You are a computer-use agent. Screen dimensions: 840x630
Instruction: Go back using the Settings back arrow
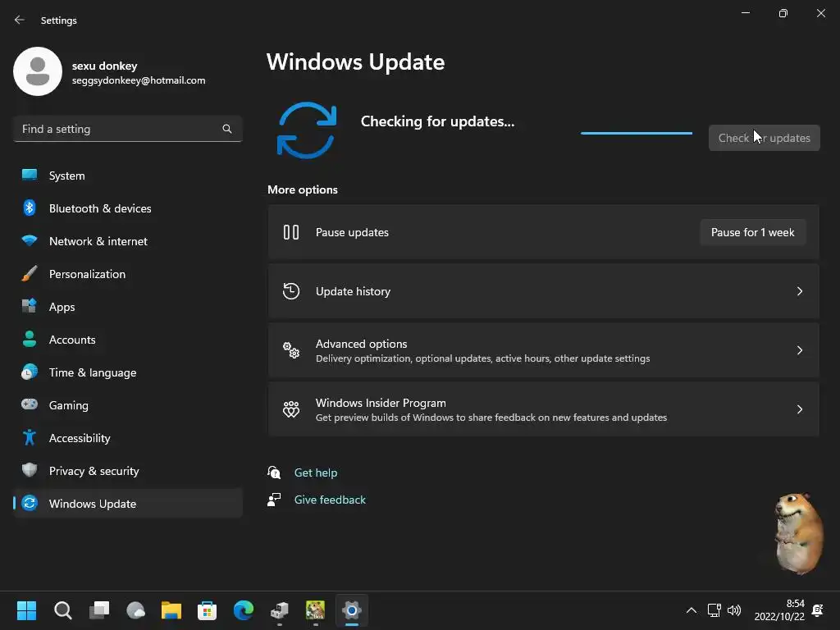20,20
